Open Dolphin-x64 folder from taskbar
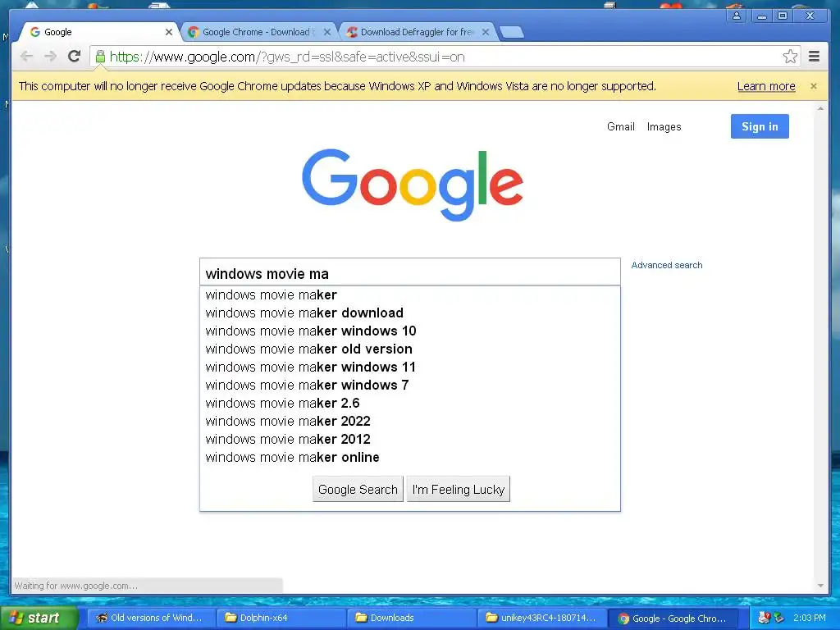The width and height of the screenshot is (840, 630). [x=281, y=618]
